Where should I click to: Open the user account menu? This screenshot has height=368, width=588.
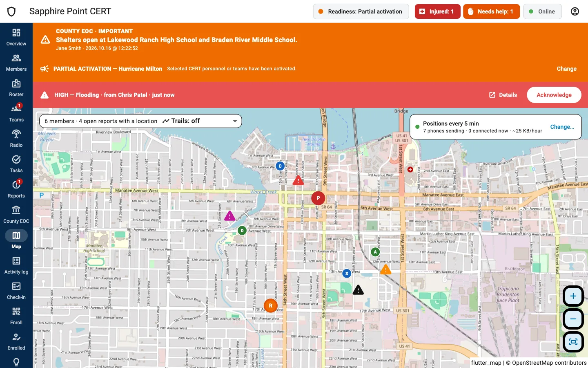pyautogui.click(x=575, y=11)
